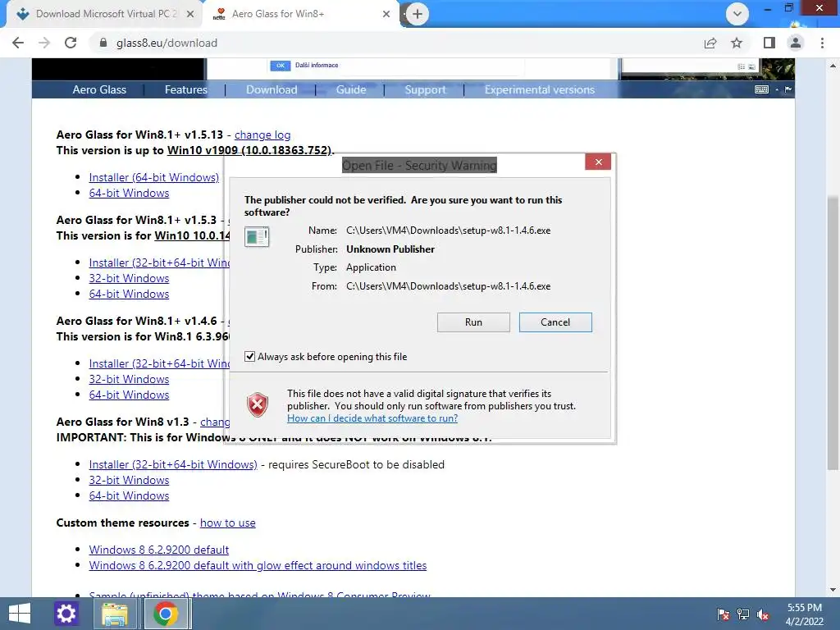Close the Aero Glass for Win8+ tab

386,14
